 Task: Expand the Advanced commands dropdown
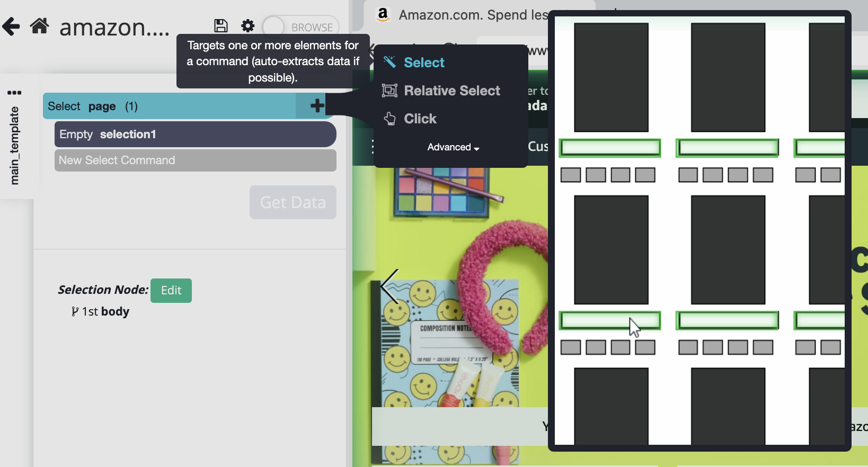point(453,147)
